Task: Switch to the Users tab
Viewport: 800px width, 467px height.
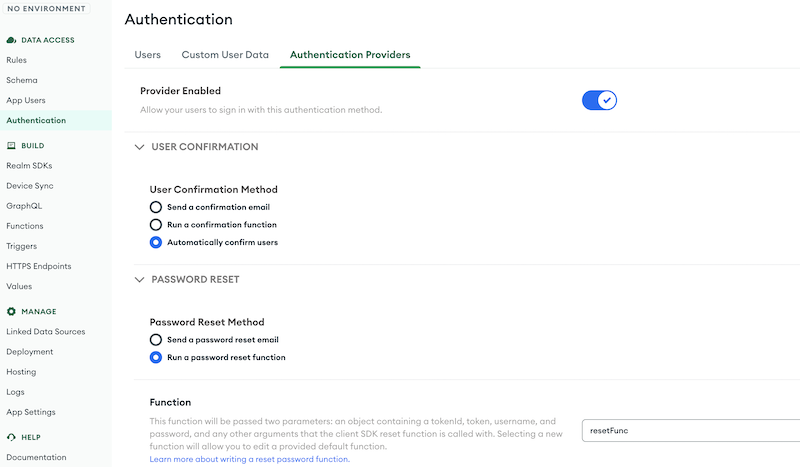Action: [x=147, y=55]
